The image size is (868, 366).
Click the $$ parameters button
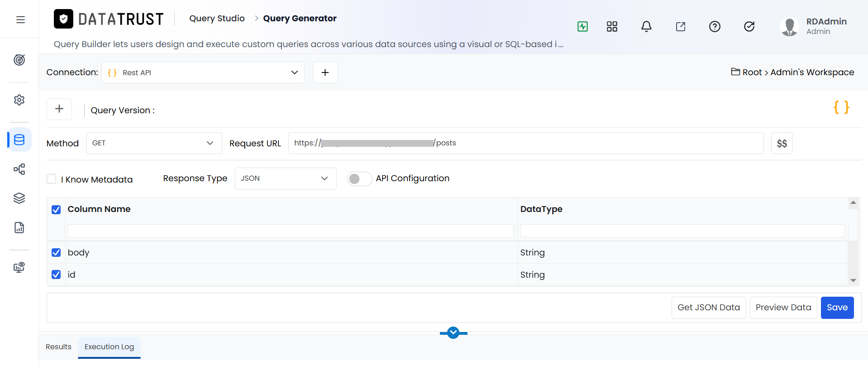(x=782, y=143)
